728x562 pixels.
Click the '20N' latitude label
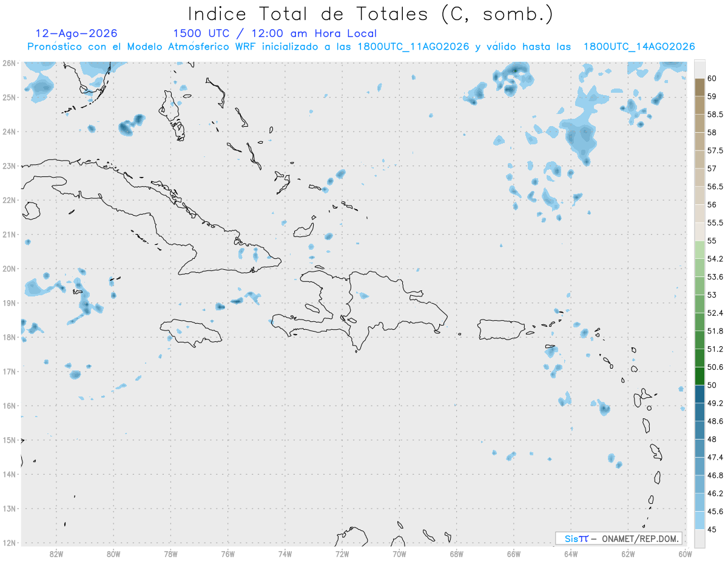pyautogui.click(x=8, y=269)
